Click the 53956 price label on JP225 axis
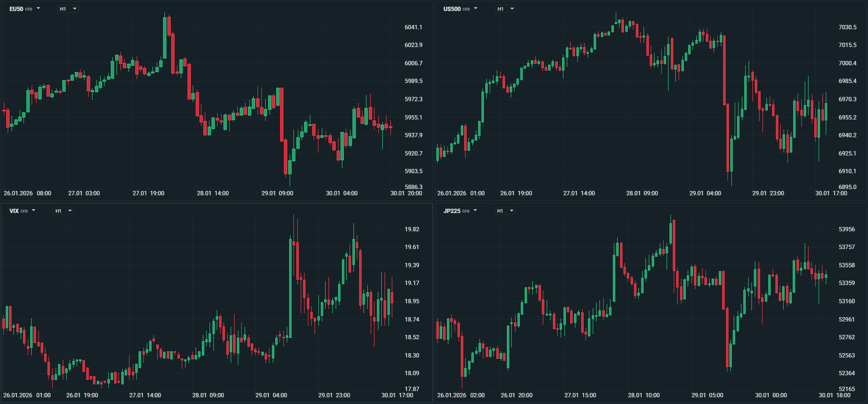 tap(846, 229)
